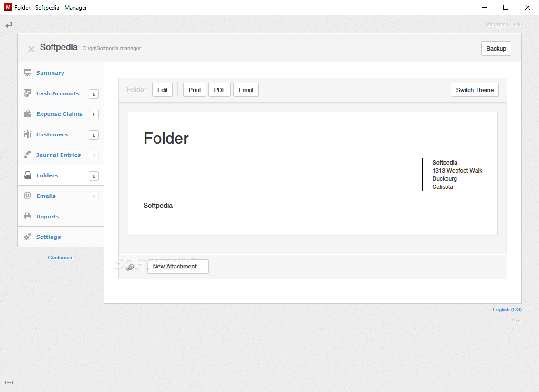The width and height of the screenshot is (539, 392).
Task: Click the Cash Accounts icon
Action: [x=28, y=93]
